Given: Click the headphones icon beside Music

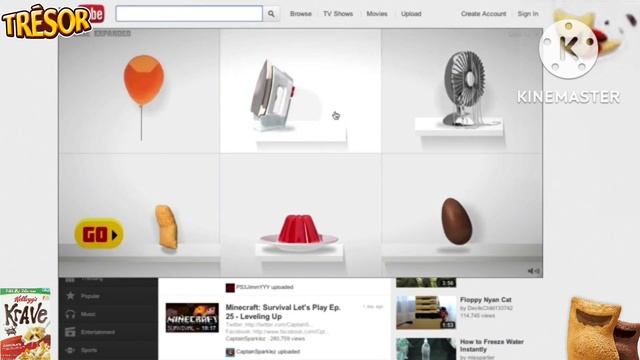Looking at the screenshot, I should click(x=70, y=314).
